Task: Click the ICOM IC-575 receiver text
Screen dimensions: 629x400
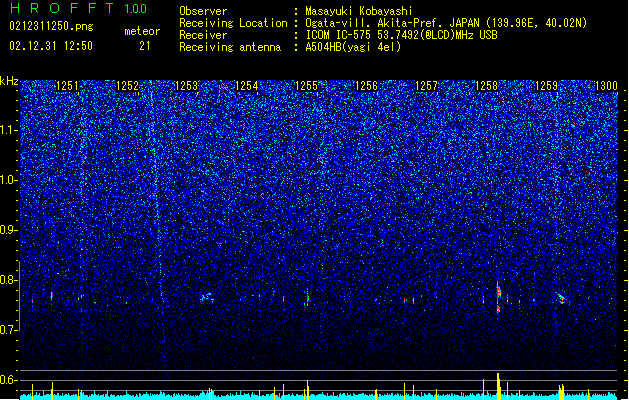Action: [401, 35]
